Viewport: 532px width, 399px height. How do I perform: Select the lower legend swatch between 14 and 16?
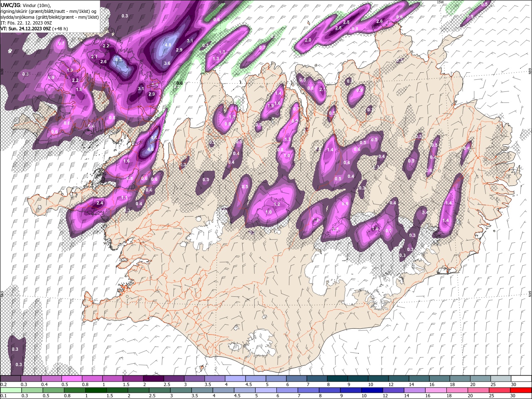click(x=414, y=390)
